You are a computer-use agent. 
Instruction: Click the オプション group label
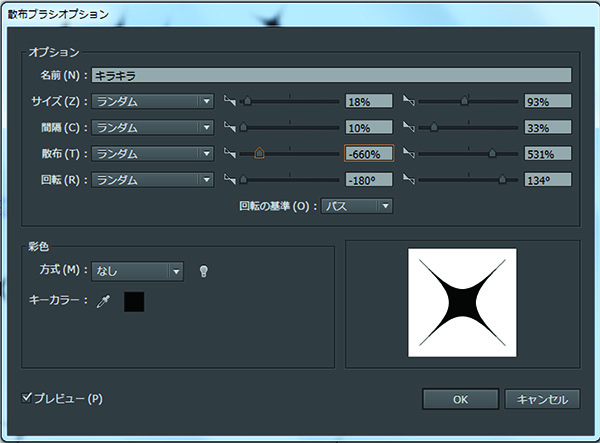(54, 52)
